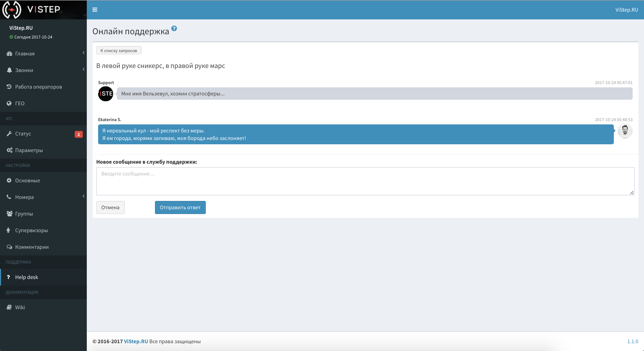Click the book icon for Wiki
The height and width of the screenshot is (351, 644).
coord(9,307)
